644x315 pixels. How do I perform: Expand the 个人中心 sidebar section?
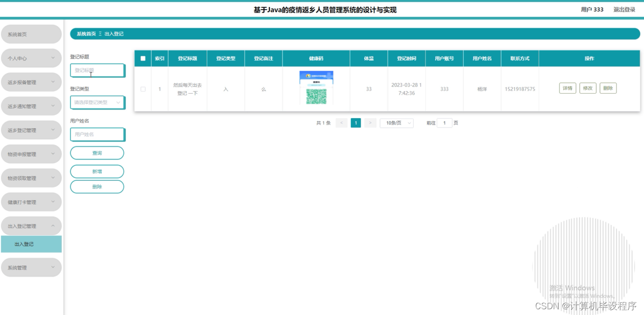tap(32, 58)
